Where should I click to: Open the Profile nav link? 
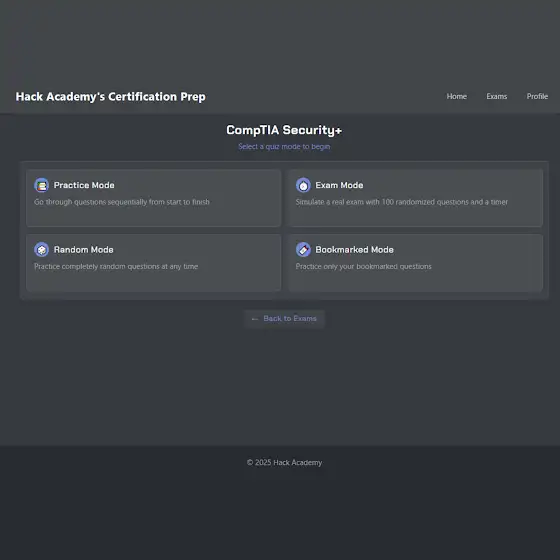tap(537, 96)
